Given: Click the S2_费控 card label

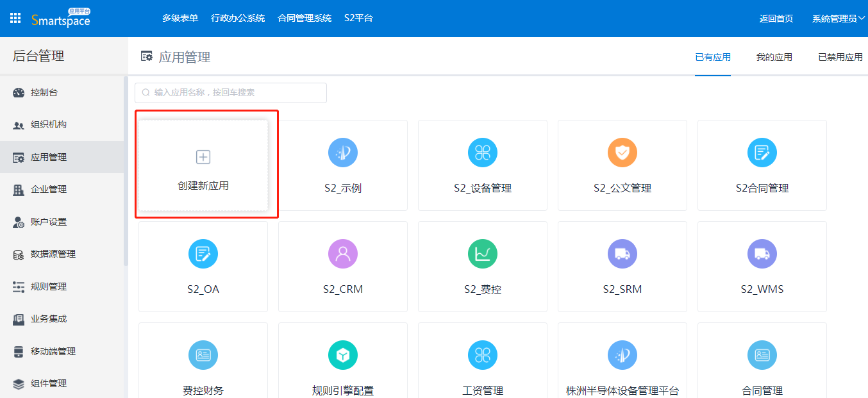Looking at the screenshot, I should pyautogui.click(x=483, y=289).
